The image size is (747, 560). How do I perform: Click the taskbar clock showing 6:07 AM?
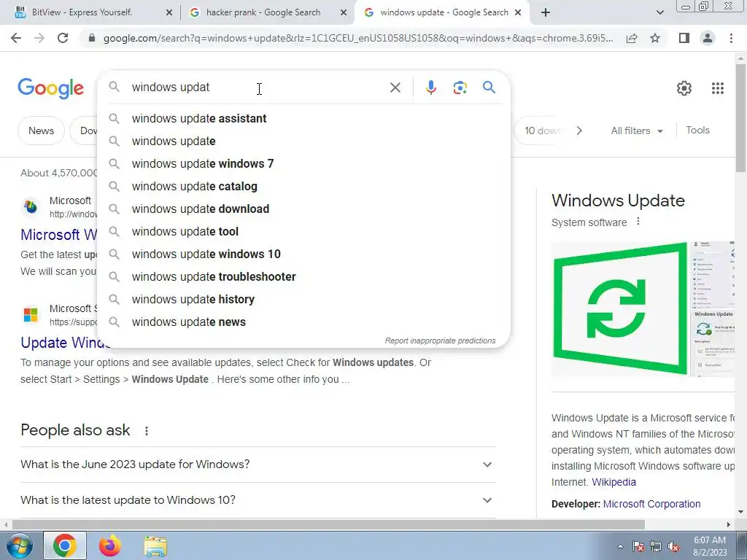click(710, 546)
